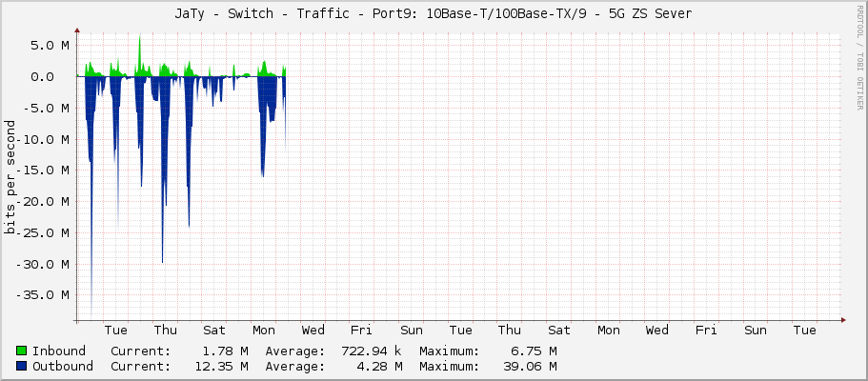Screen dimensions: 868x381
Task: Click the -35.0 M y-axis label
Action: [x=44, y=294]
